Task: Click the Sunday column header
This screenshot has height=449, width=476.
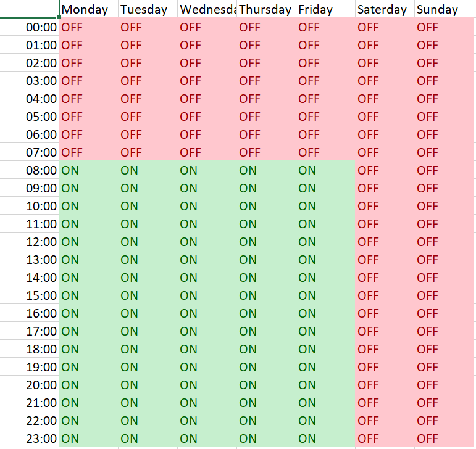Action: (443, 9)
